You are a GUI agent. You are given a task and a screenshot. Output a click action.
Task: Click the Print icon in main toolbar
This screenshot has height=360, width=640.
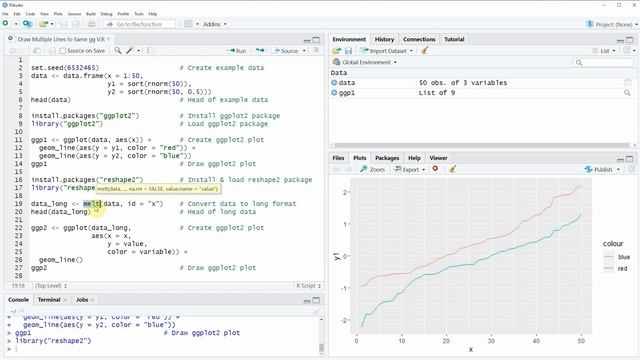[x=91, y=24]
